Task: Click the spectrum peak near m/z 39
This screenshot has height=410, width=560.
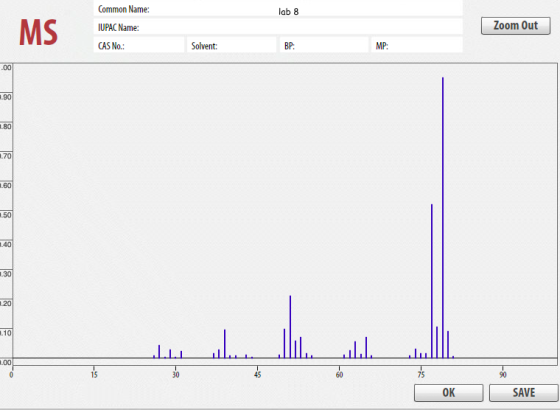Action: tap(225, 344)
